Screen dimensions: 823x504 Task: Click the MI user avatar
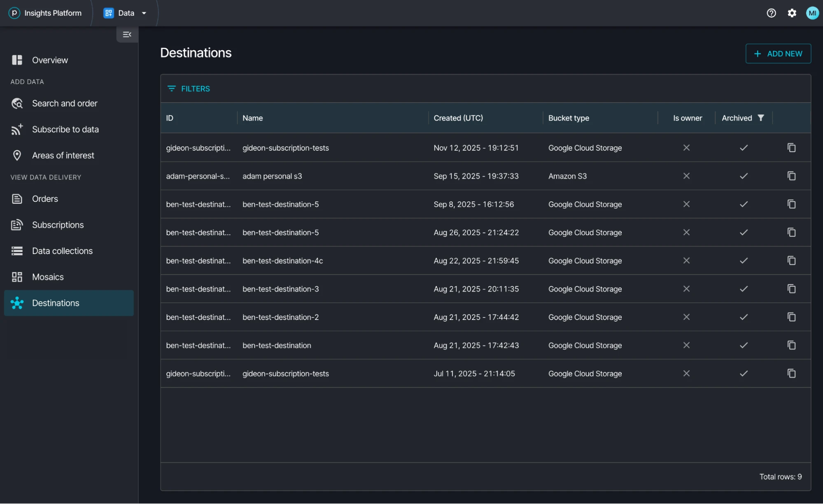coord(812,13)
